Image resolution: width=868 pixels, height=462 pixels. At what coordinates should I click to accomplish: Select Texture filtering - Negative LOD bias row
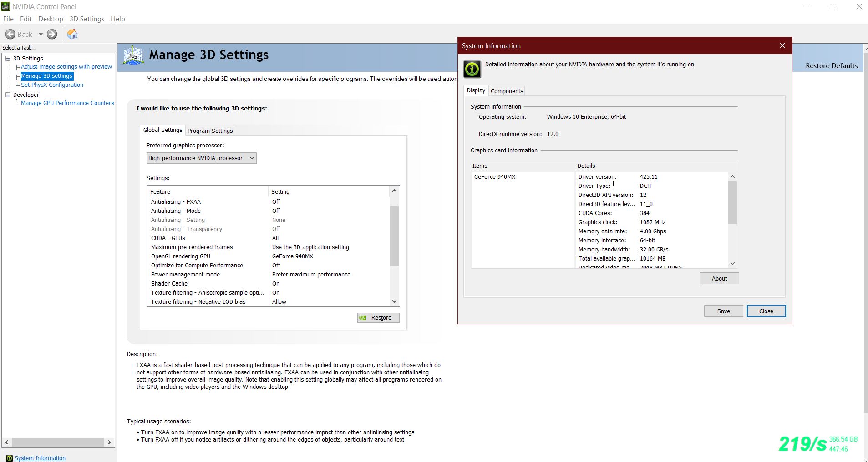[x=269, y=301]
